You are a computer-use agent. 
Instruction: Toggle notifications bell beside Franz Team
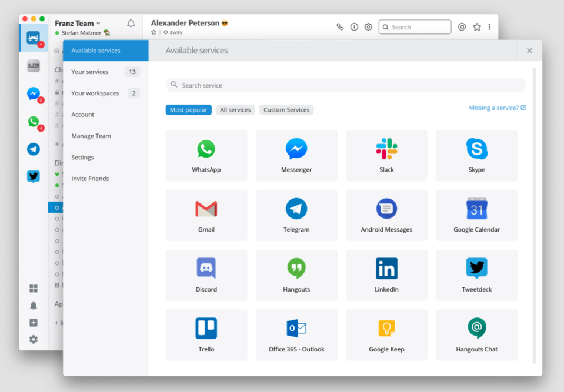[x=131, y=24]
